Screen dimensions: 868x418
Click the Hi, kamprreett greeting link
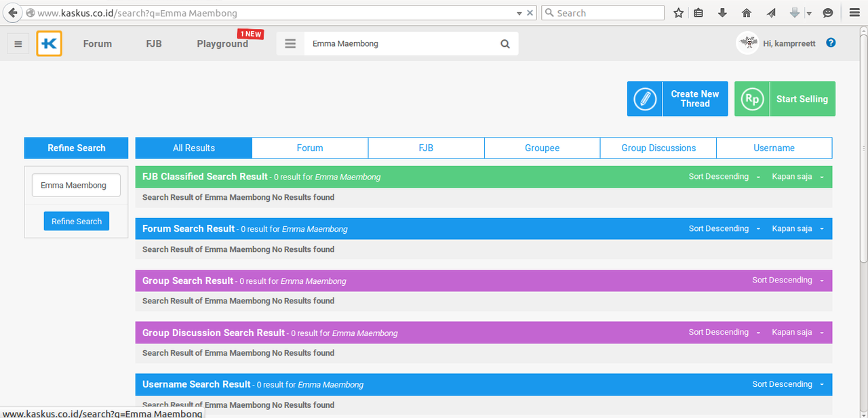789,43
